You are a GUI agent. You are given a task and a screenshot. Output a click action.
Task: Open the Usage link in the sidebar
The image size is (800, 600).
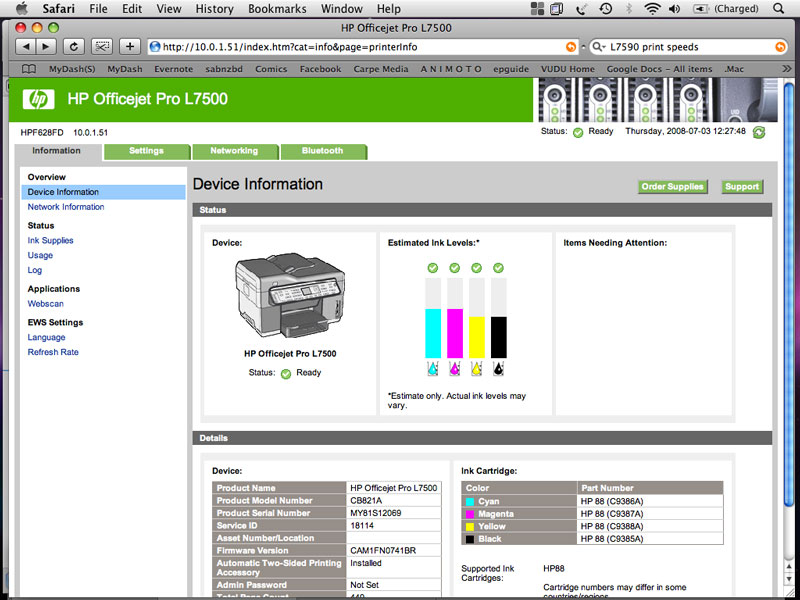[x=40, y=255]
